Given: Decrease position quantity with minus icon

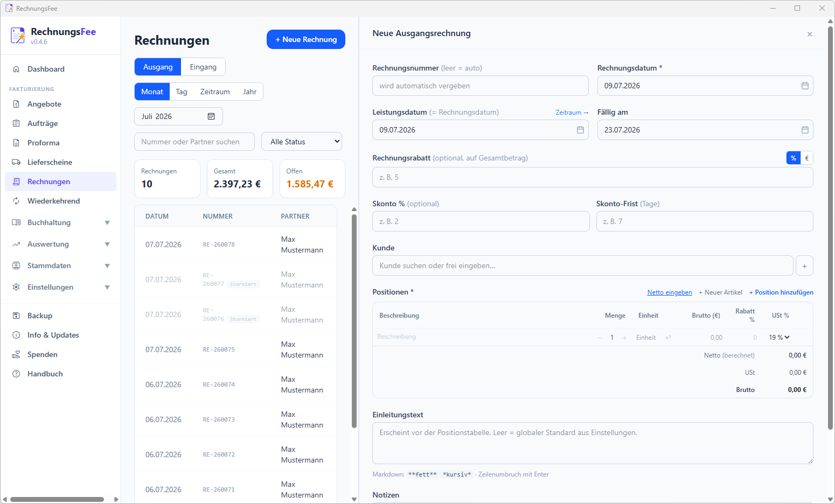Looking at the screenshot, I should click(599, 338).
